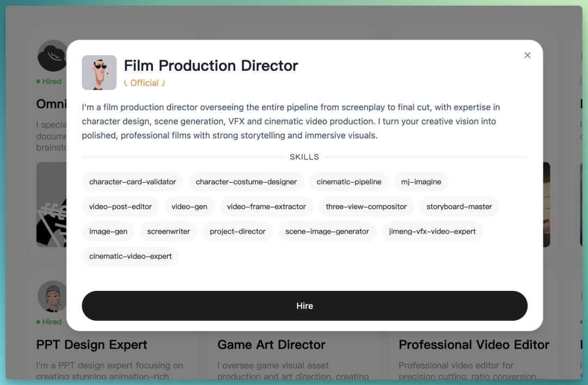The height and width of the screenshot is (385, 588).
Task: Open the video-frame-extractor skill tag
Action: click(x=266, y=206)
